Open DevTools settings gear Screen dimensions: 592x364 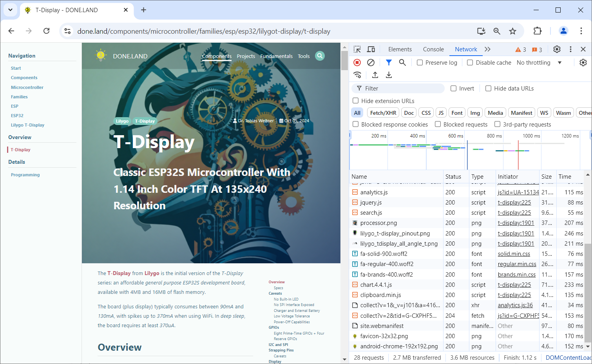pyautogui.click(x=557, y=49)
